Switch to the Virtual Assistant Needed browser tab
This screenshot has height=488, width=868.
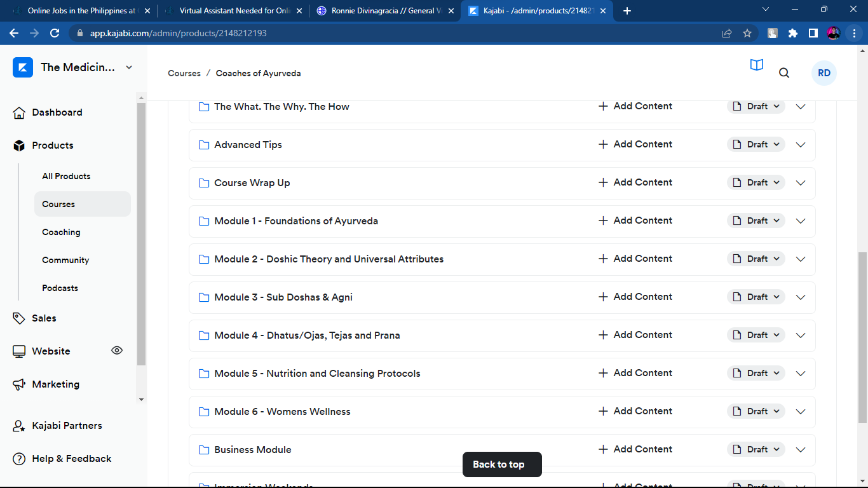tap(234, 11)
